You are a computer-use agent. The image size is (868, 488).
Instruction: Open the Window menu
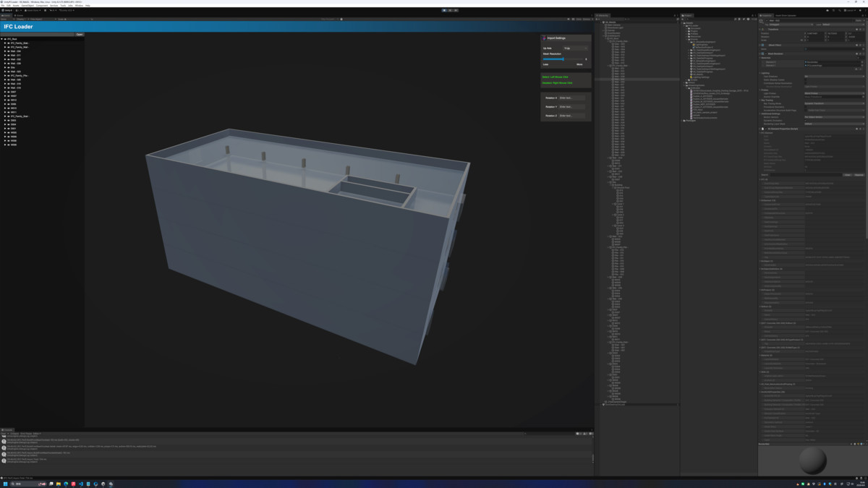coord(79,6)
